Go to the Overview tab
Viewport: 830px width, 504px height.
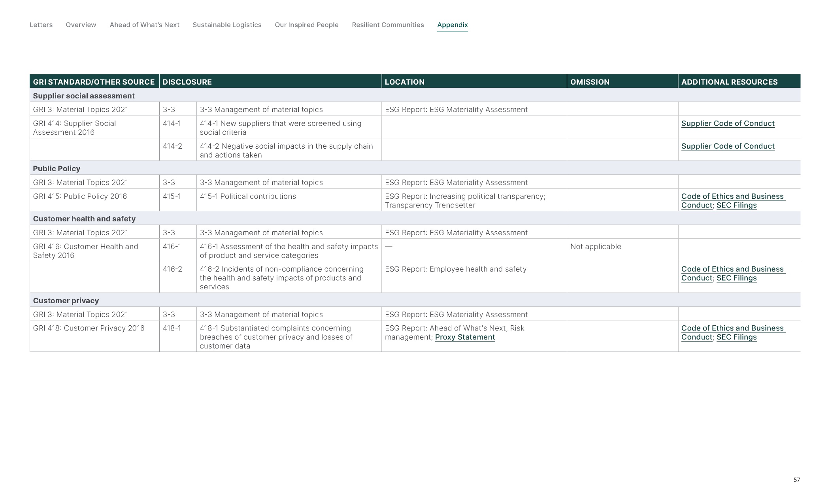click(81, 25)
